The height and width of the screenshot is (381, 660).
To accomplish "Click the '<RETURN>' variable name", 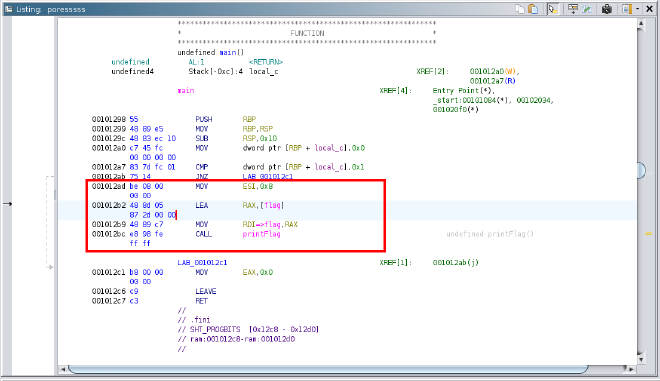I will coord(266,62).
